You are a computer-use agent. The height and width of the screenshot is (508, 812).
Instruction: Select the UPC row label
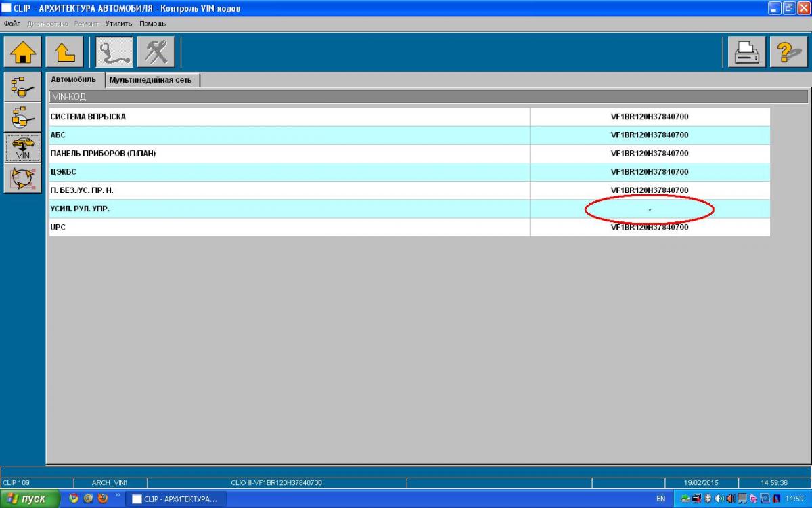coord(58,227)
